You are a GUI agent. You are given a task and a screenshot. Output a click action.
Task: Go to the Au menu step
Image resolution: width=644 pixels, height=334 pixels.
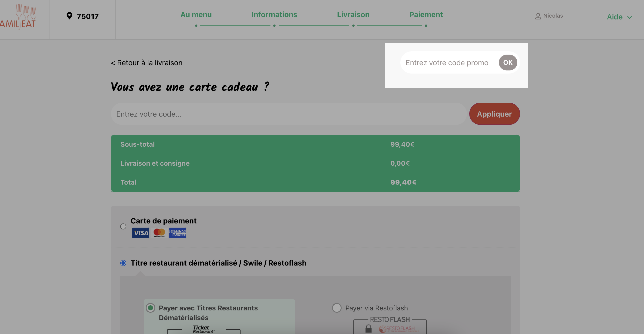[196, 15]
